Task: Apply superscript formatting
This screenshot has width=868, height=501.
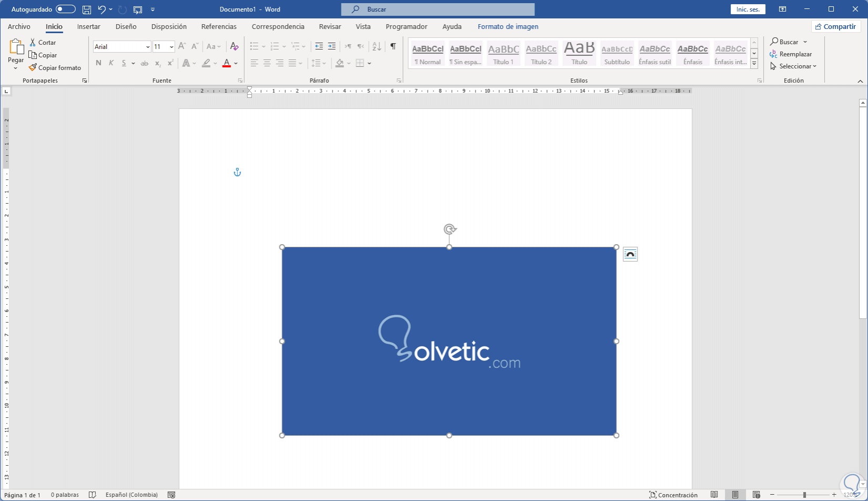Action: click(x=170, y=63)
